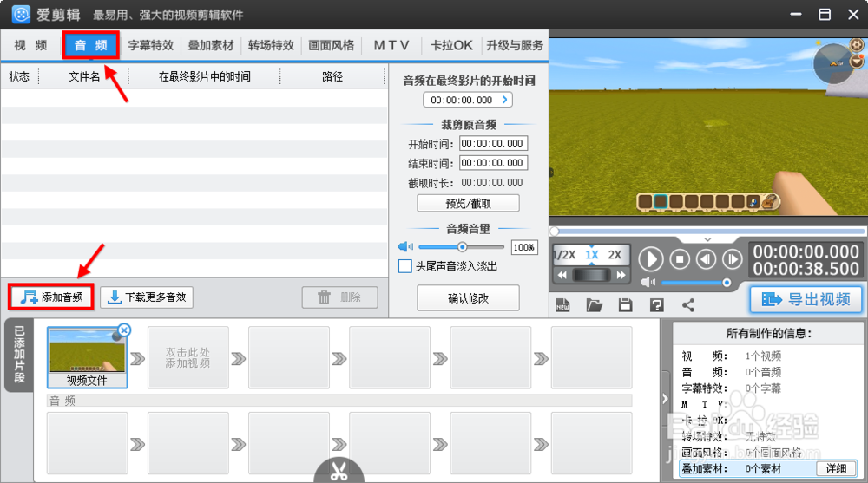
Task: Click the 文件名 column header
Action: pyautogui.click(x=84, y=76)
